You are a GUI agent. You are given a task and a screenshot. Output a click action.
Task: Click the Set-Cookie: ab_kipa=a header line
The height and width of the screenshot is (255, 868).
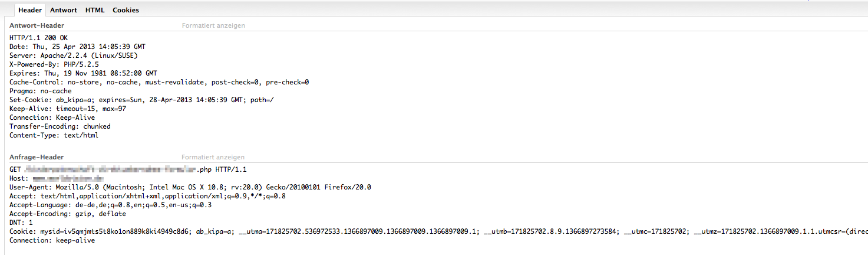point(141,100)
